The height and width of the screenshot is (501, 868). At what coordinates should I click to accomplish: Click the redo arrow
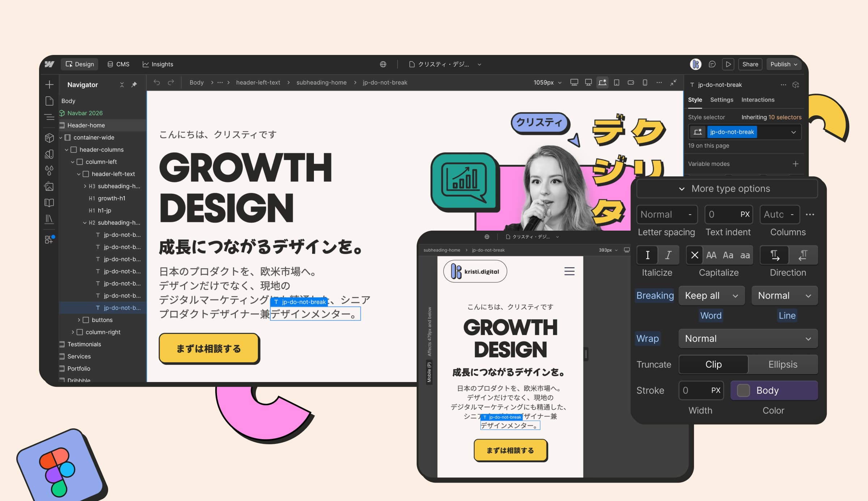click(171, 82)
